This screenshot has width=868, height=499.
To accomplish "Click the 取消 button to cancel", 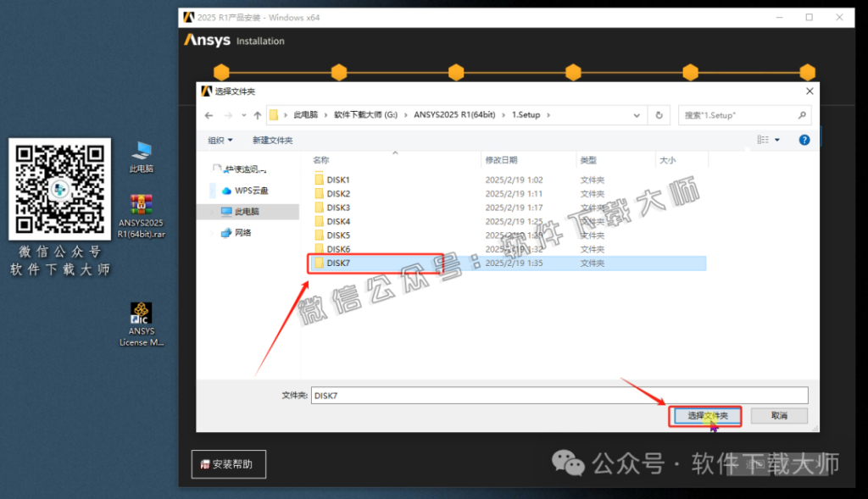I will point(777,415).
